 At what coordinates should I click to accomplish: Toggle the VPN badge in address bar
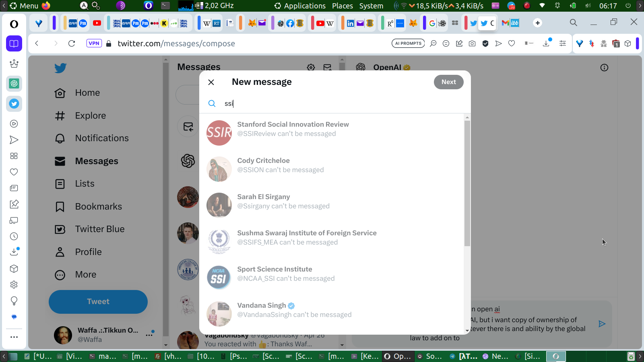[94, 43]
